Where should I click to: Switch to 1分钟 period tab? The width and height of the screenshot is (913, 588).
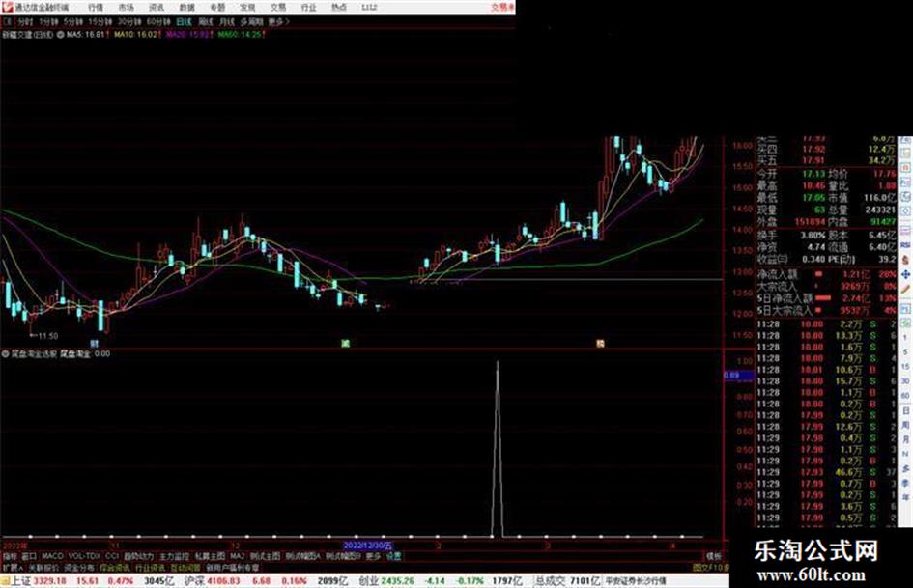tap(48, 21)
